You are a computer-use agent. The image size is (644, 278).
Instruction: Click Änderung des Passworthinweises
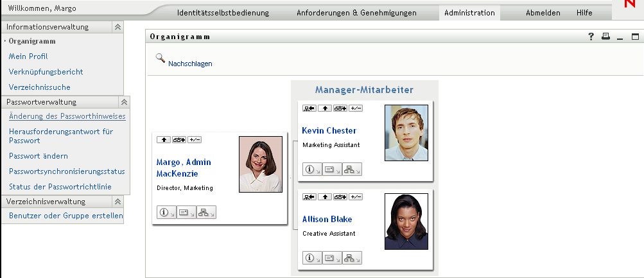[x=67, y=116]
